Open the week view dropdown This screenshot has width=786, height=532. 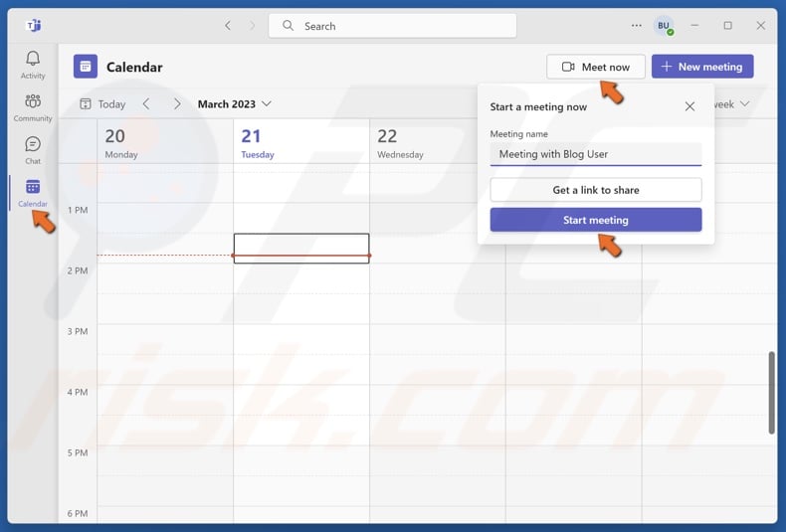[731, 103]
